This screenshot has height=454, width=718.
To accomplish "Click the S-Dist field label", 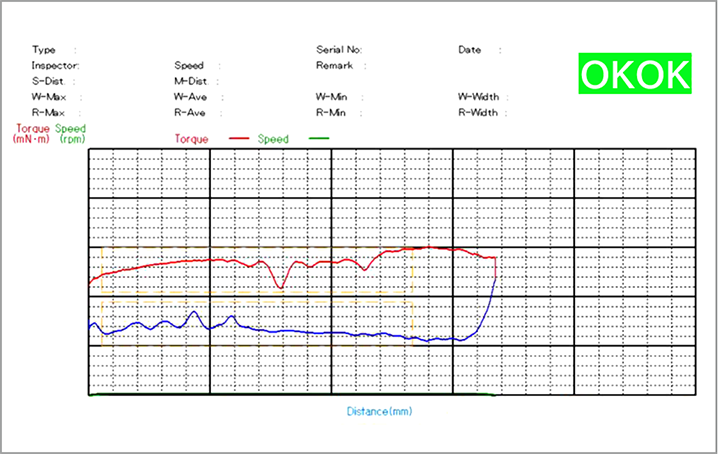I will (x=48, y=81).
